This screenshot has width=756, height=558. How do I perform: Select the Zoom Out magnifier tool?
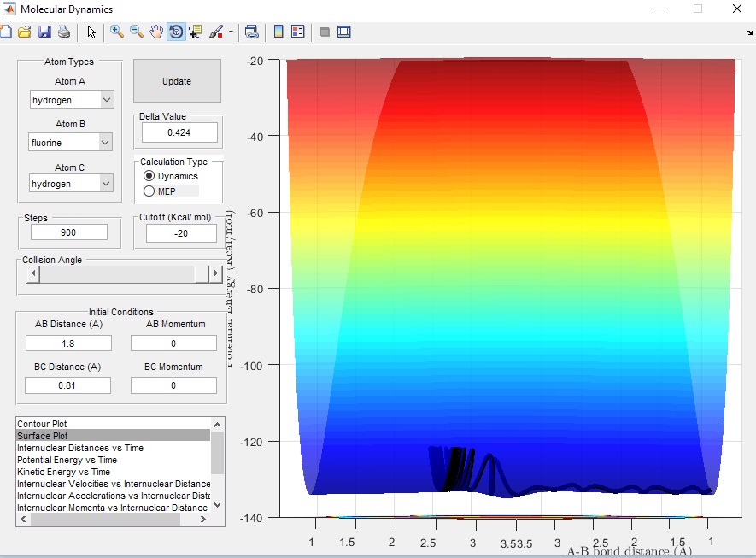pyautogui.click(x=137, y=32)
